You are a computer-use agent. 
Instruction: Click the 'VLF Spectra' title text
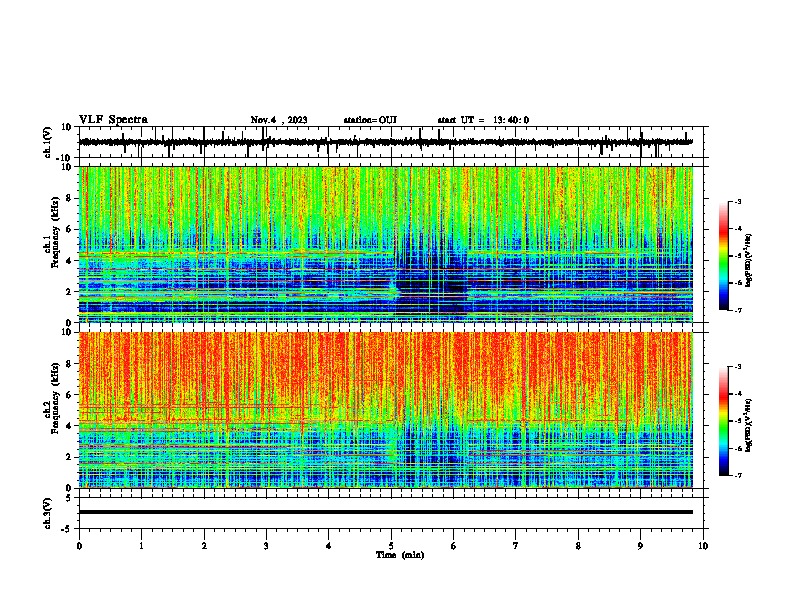click(113, 120)
